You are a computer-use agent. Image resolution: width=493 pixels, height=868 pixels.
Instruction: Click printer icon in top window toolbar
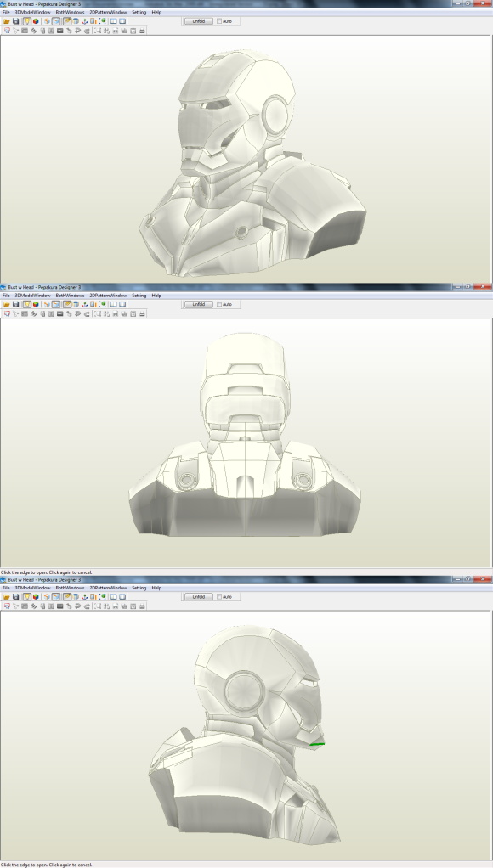[x=142, y=31]
